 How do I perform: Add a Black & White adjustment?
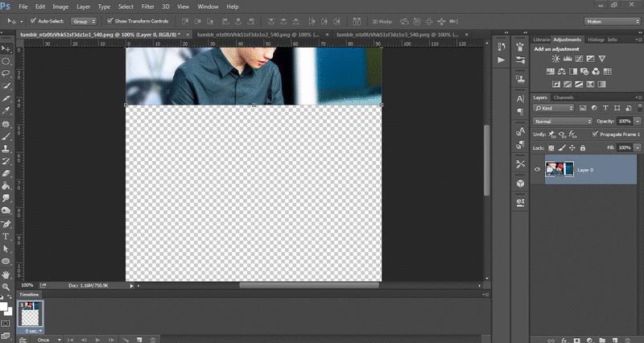coord(573,72)
